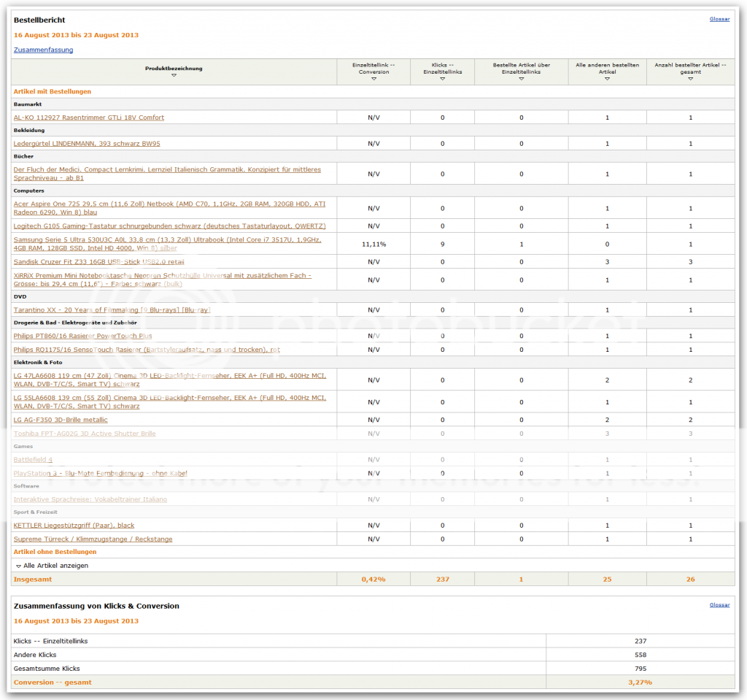Sort by Alle anderen bestellten Artikel arrow

(x=607, y=79)
